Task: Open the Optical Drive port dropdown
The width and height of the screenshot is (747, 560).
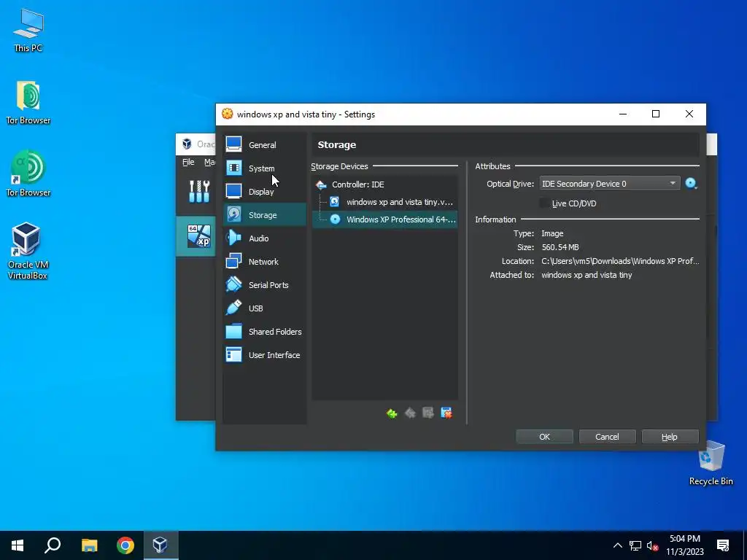Action: [609, 184]
